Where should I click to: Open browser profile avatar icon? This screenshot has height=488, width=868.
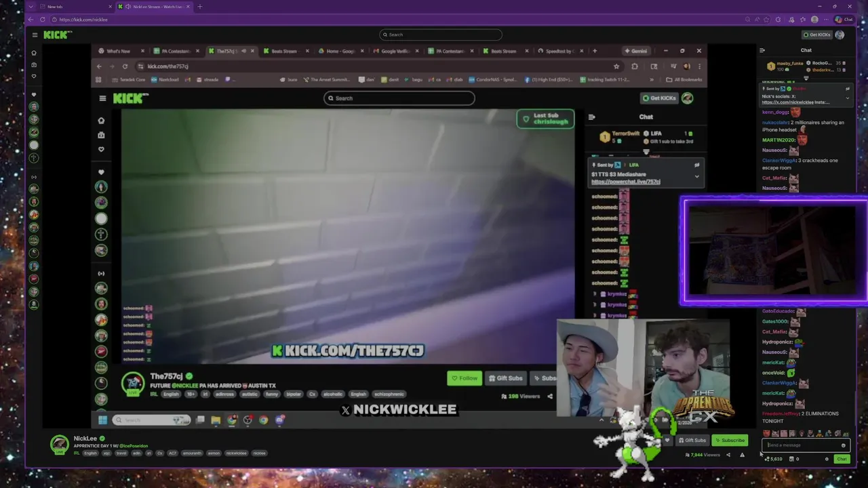pos(814,20)
